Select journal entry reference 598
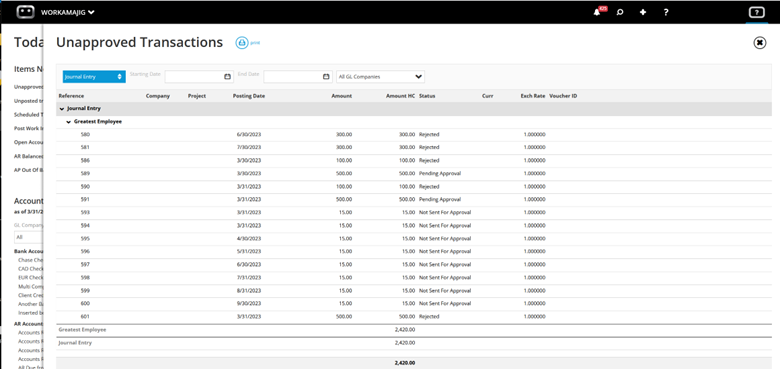The width and height of the screenshot is (780, 369). [85, 277]
